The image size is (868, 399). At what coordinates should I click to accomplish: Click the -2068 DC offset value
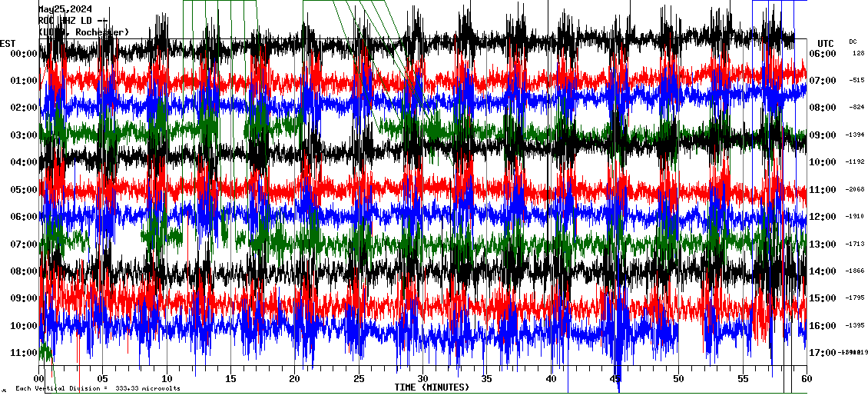pos(856,190)
